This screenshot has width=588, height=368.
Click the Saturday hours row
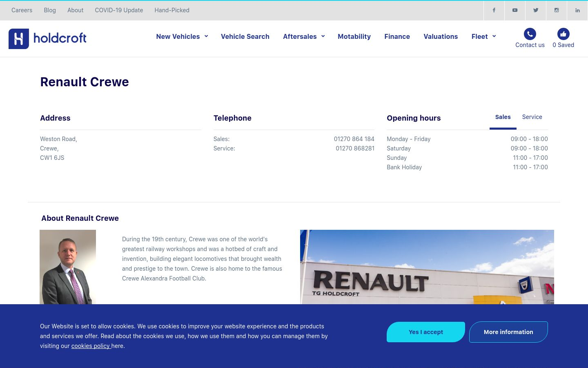pos(467,148)
